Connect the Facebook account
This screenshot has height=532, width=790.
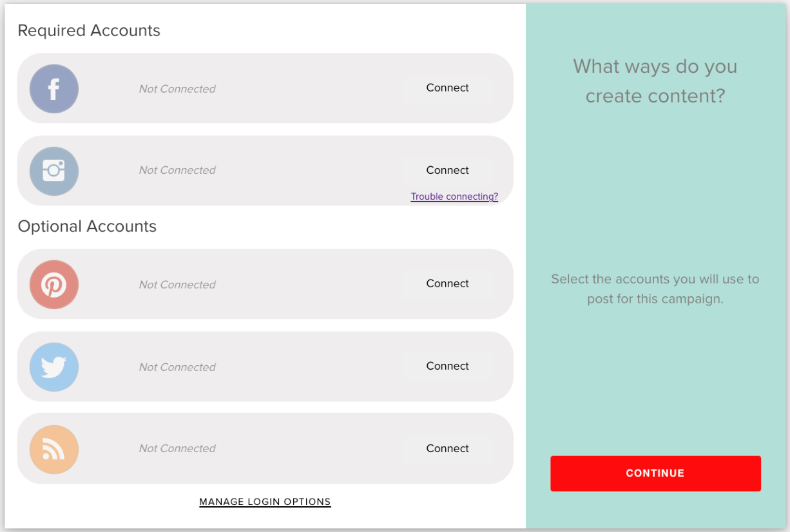[x=447, y=88]
